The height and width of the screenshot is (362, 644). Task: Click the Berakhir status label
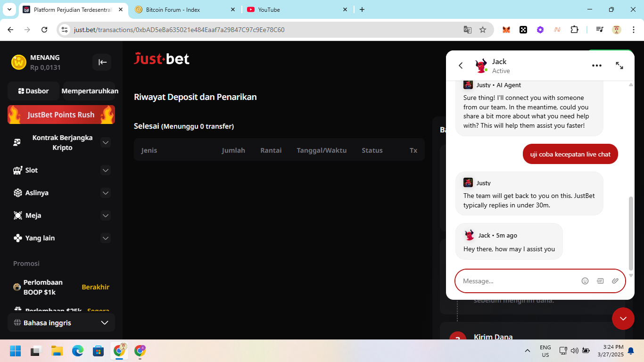(x=96, y=287)
